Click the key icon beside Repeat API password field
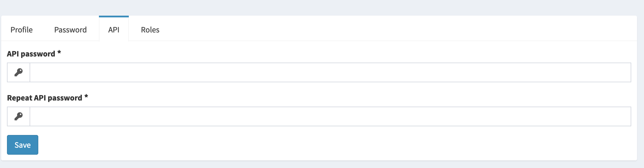 [x=19, y=116]
